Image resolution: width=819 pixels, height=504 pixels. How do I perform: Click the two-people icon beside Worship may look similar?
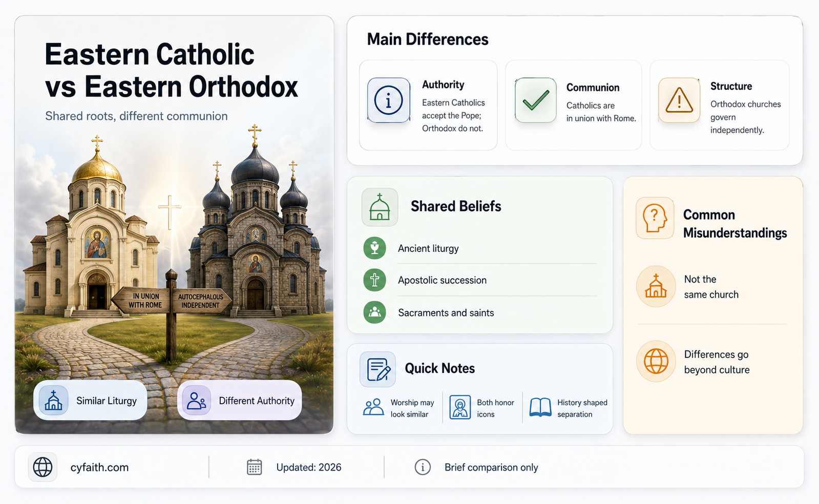[373, 407]
